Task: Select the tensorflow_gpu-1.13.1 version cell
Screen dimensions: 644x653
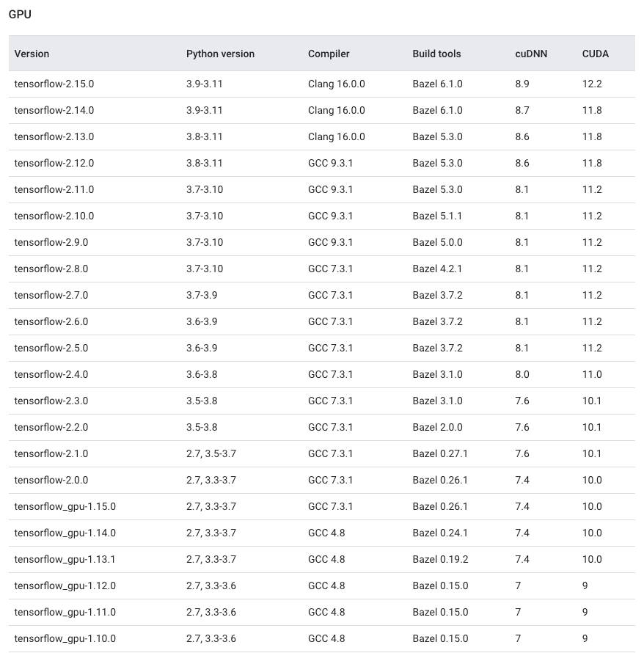Action: 65,559
